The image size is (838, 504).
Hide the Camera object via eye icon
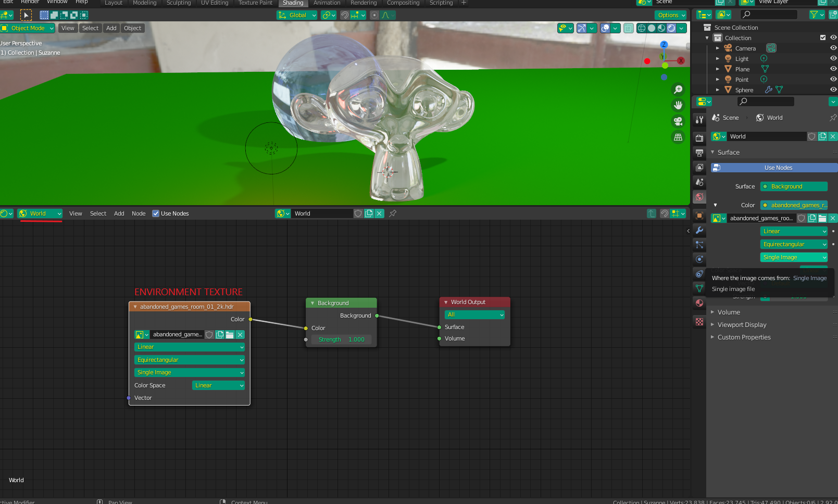tap(833, 48)
